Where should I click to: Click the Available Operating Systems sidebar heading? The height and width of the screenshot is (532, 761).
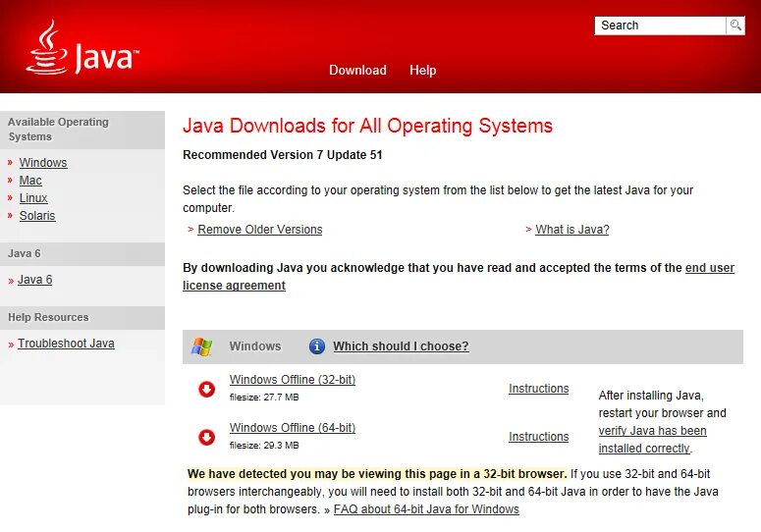[x=58, y=129]
